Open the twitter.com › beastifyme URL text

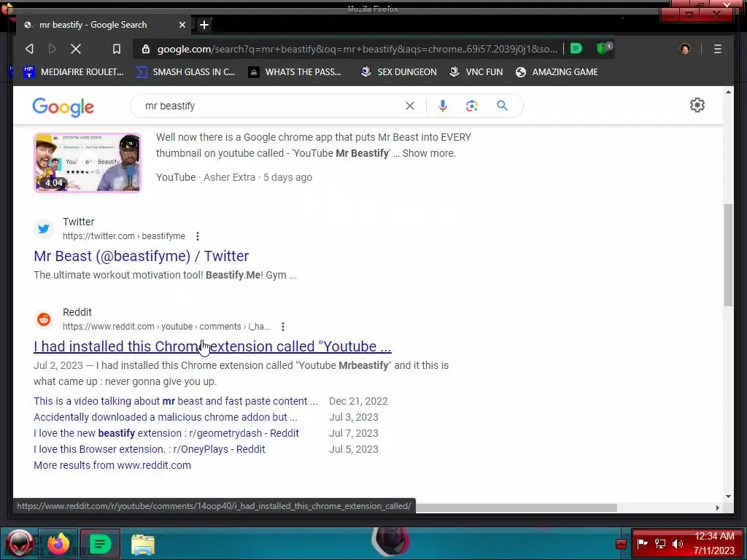[124, 236]
